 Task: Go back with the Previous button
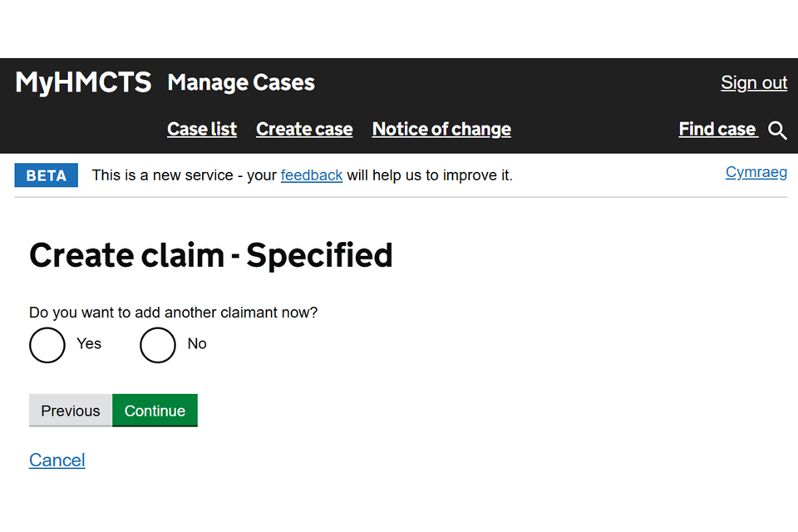(x=71, y=411)
